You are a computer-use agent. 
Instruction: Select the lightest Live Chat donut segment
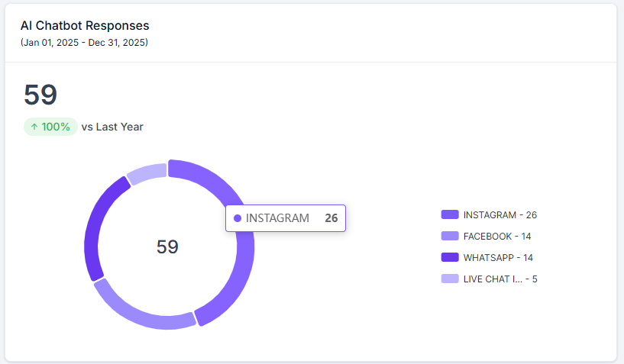pyautogui.click(x=147, y=174)
